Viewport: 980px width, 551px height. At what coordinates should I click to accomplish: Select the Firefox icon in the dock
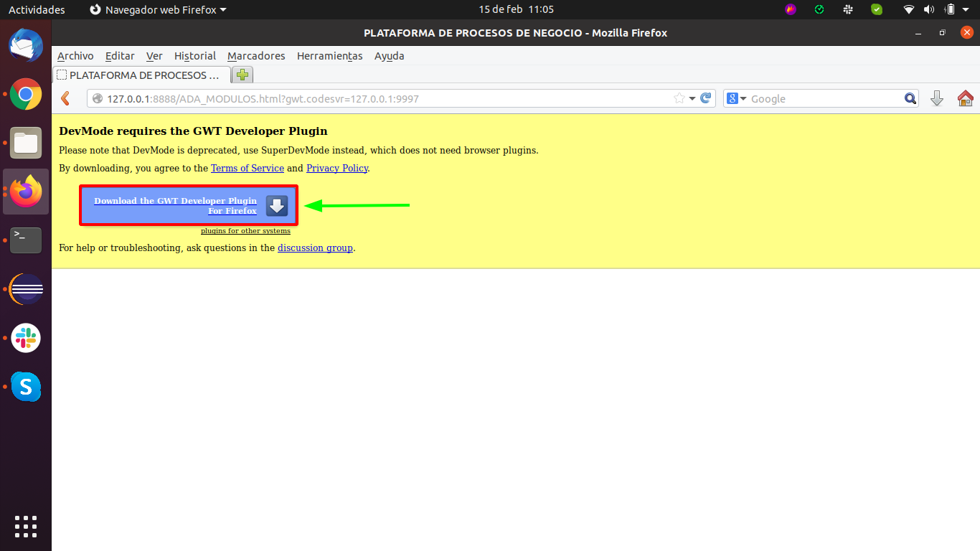click(x=26, y=192)
